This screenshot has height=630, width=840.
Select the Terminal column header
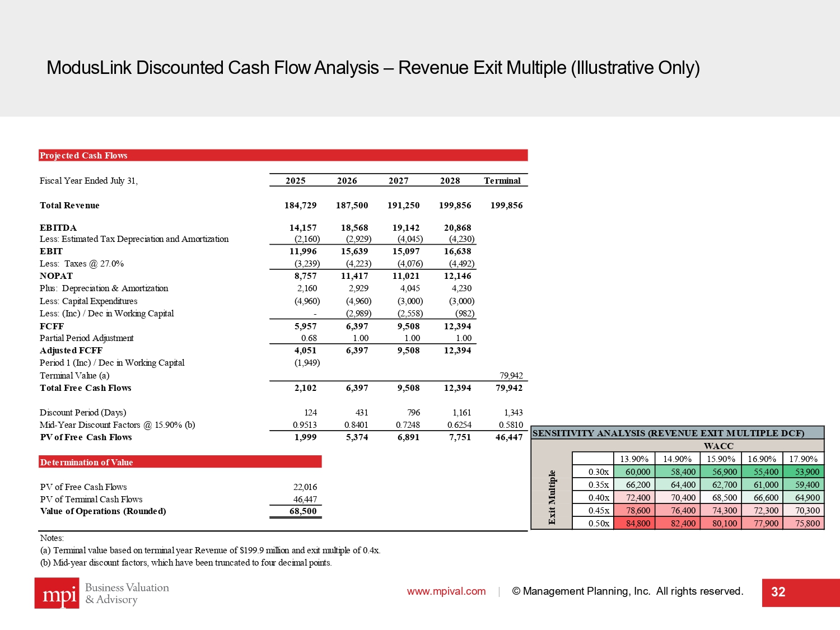(502, 181)
